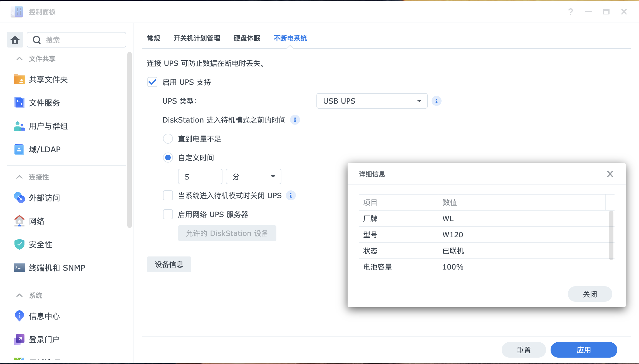
Task: Open 终端机和 SNMP settings
Action: (57, 268)
